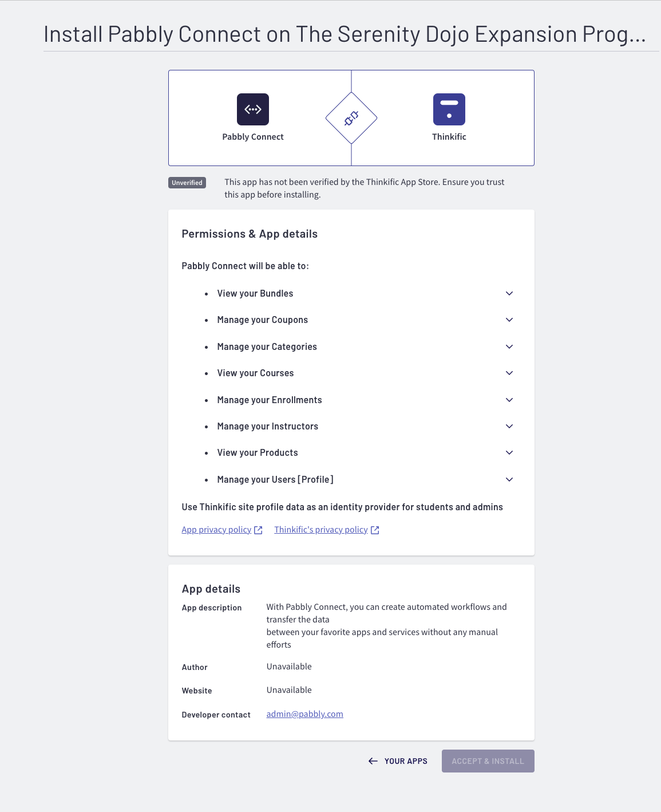This screenshot has width=661, height=812.
Task: Expand Manage your Instructors permission
Action: [509, 426]
